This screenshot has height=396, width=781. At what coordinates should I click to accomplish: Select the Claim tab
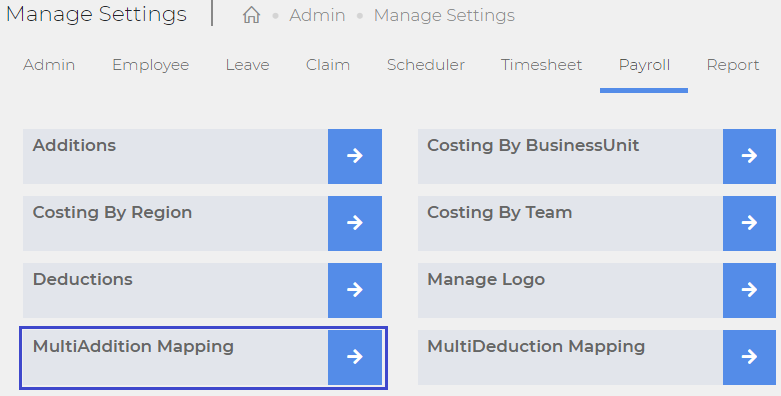pyautogui.click(x=328, y=65)
